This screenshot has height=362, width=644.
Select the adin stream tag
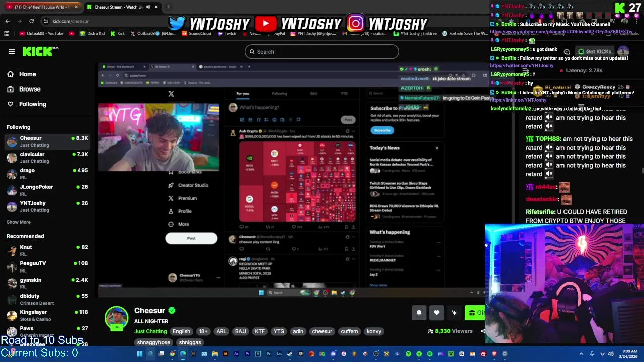[298, 331]
